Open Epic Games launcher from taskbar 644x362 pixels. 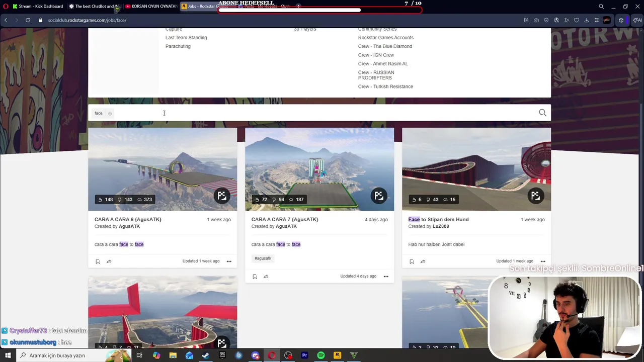pyautogui.click(x=222, y=355)
